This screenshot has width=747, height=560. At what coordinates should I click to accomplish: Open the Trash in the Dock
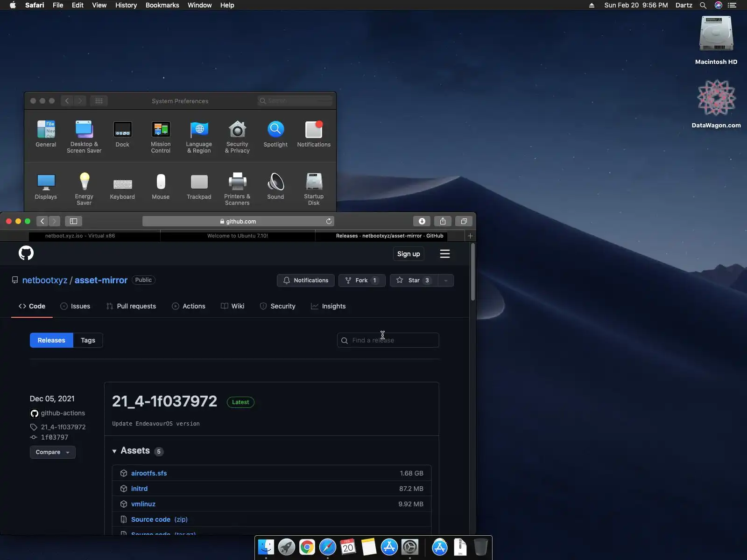pyautogui.click(x=480, y=547)
